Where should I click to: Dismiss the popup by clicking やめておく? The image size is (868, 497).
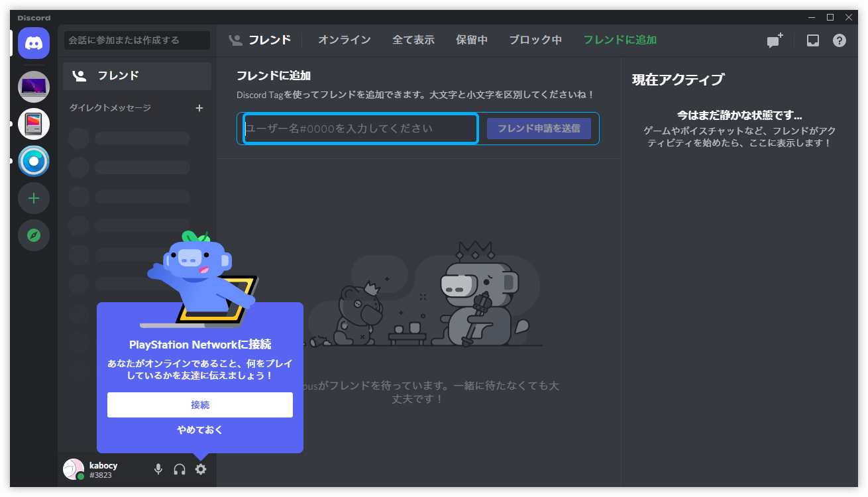(x=199, y=429)
